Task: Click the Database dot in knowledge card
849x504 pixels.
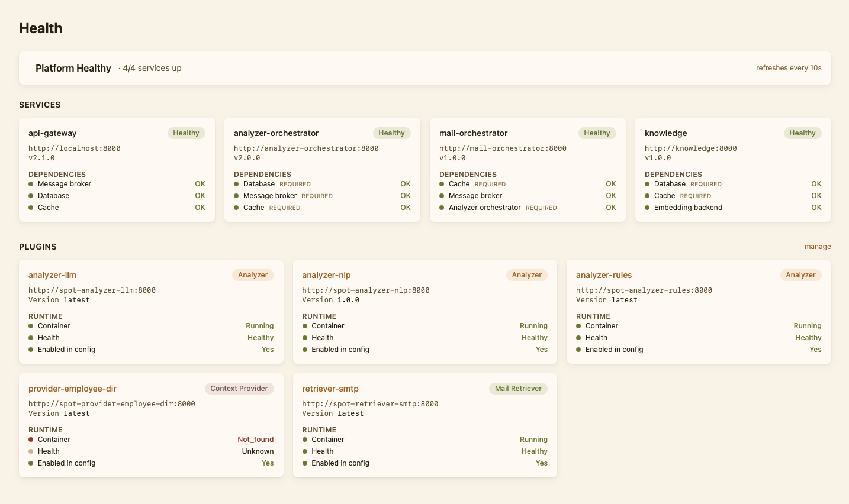Action: pos(647,184)
